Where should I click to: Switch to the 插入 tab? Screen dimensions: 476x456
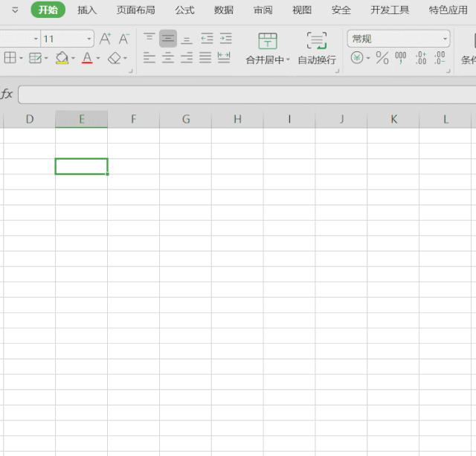tap(87, 10)
